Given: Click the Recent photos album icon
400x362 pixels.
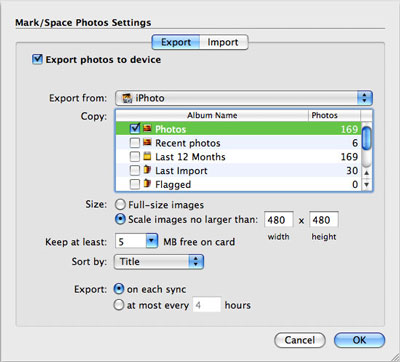Looking at the screenshot, I should [147, 142].
